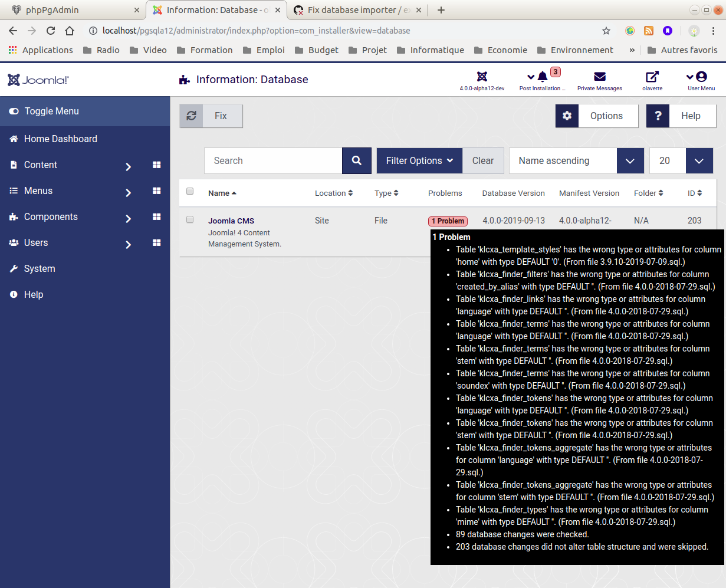Image resolution: width=726 pixels, height=588 pixels.
Task: Open Private Messages envelope icon
Action: [x=600, y=77]
